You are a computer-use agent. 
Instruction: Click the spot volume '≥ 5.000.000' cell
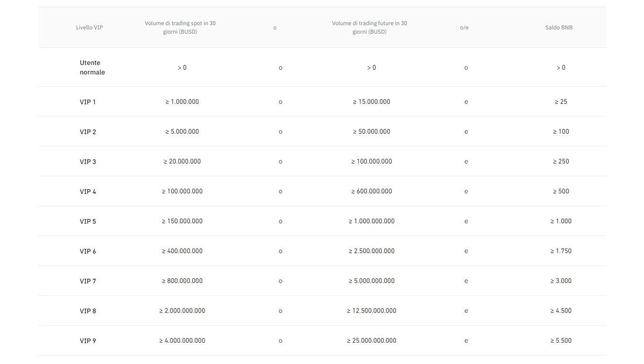tap(182, 131)
